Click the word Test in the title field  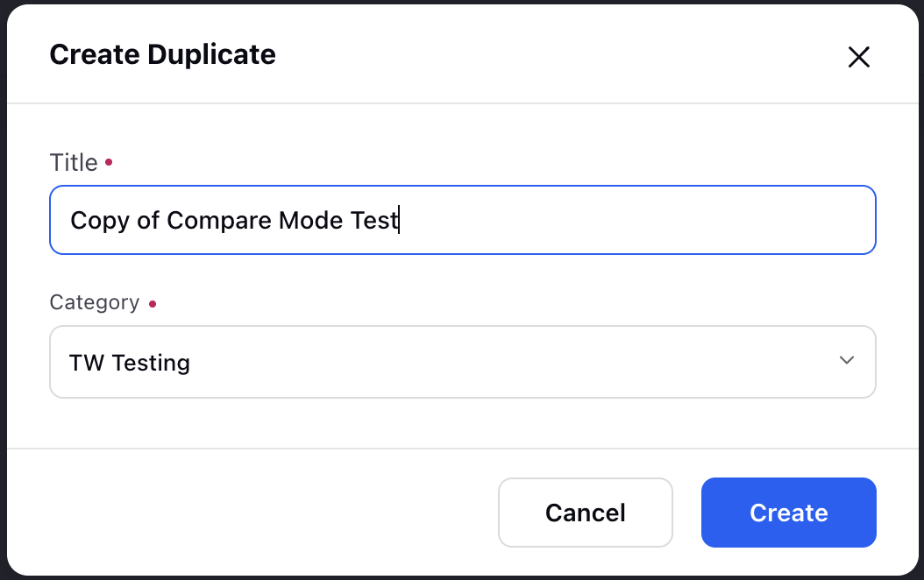[374, 220]
